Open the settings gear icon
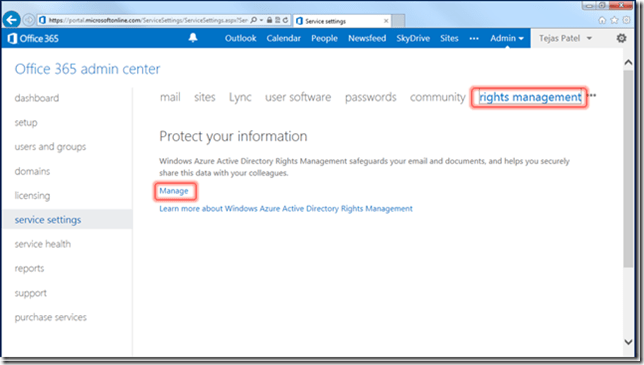 click(621, 38)
